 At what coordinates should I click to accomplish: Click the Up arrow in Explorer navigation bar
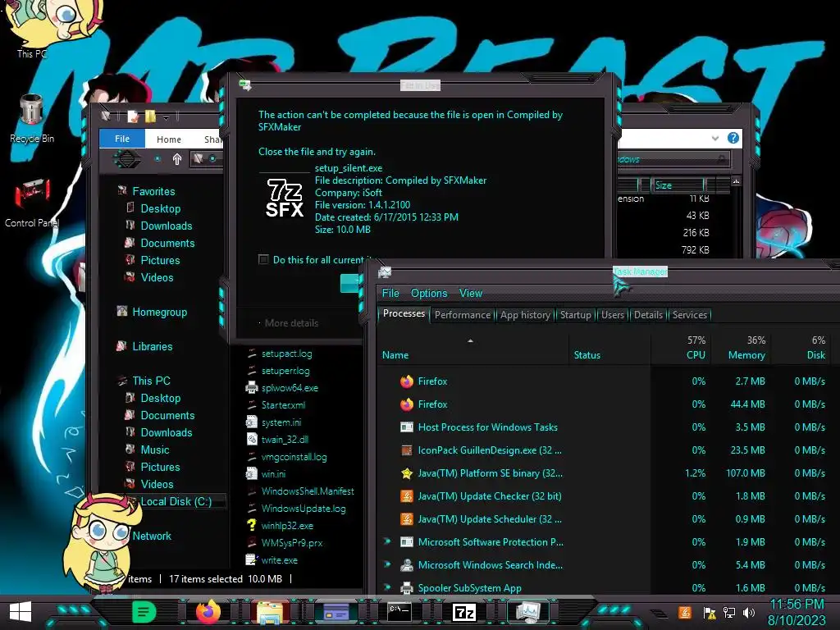(x=177, y=159)
